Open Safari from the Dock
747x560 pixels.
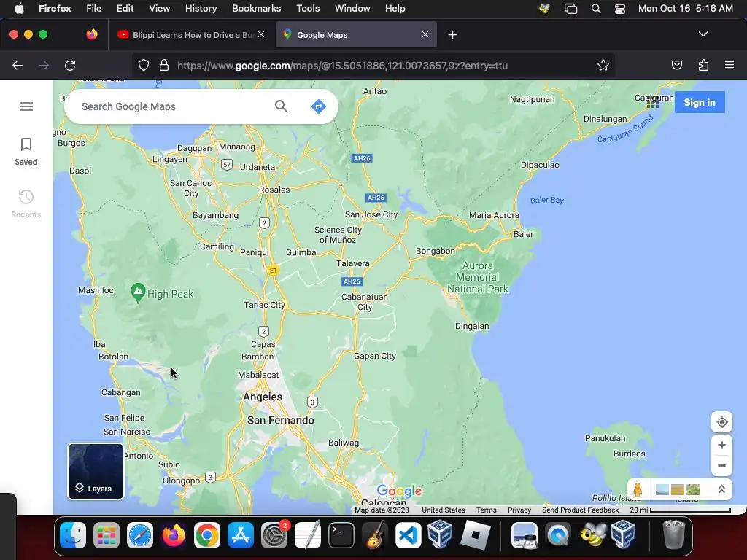click(x=139, y=535)
